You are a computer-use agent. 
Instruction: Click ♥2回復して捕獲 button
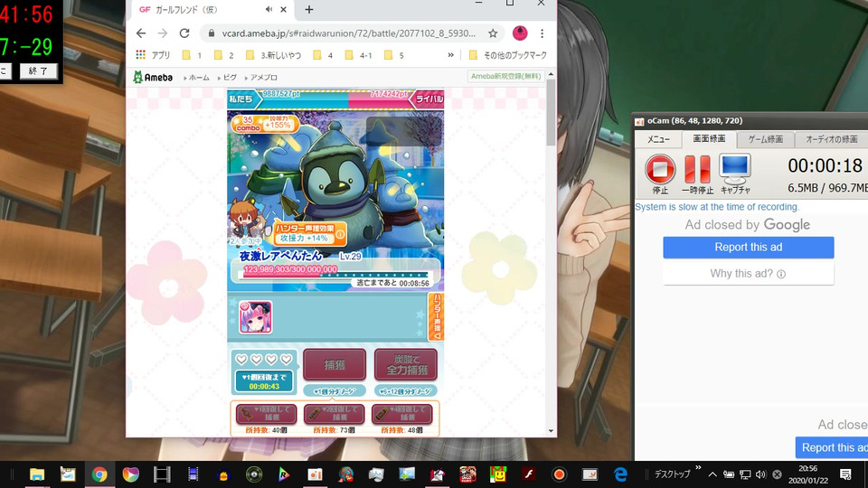(x=334, y=414)
